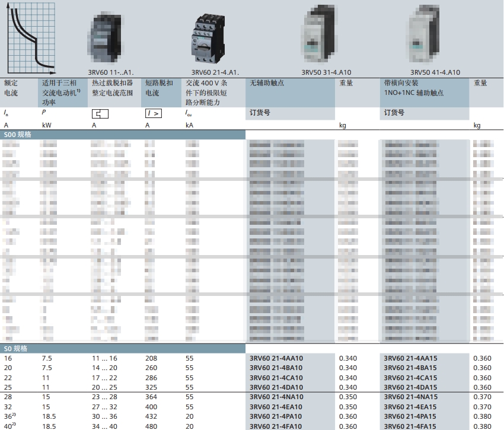Click short-circuit current value 286
Screen dimensions: 504x430
151,378
